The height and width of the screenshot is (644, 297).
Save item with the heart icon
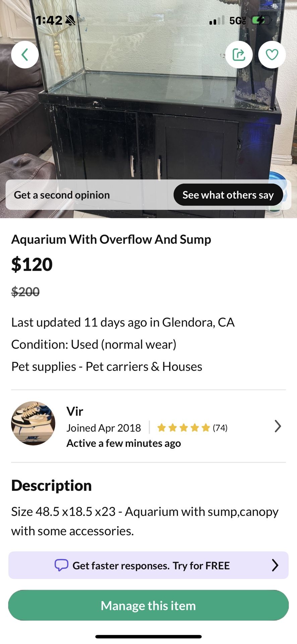[272, 55]
